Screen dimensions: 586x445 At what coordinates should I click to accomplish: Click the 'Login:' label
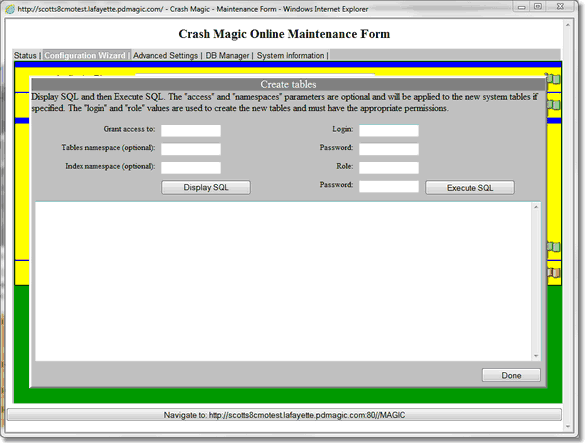pos(343,129)
